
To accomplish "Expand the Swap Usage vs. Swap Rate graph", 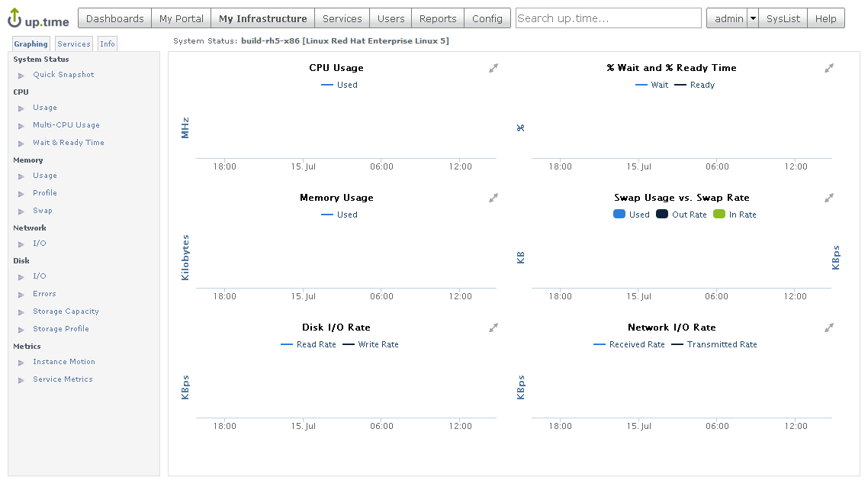I will (829, 198).
